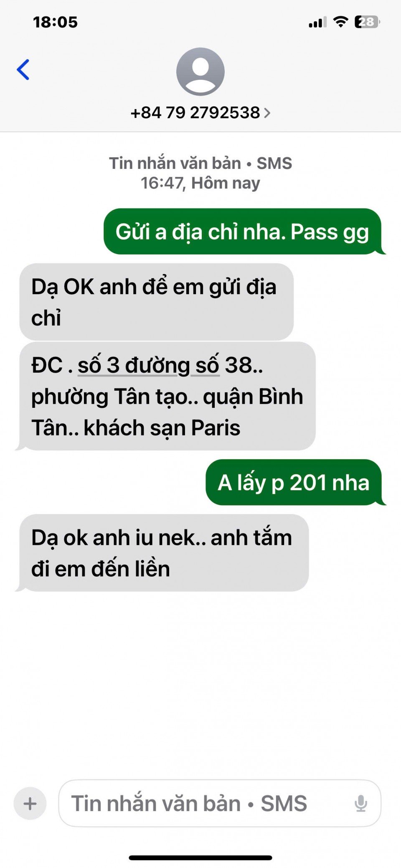Open the contact avatar picture
The width and height of the screenshot is (401, 868).
click(200, 71)
